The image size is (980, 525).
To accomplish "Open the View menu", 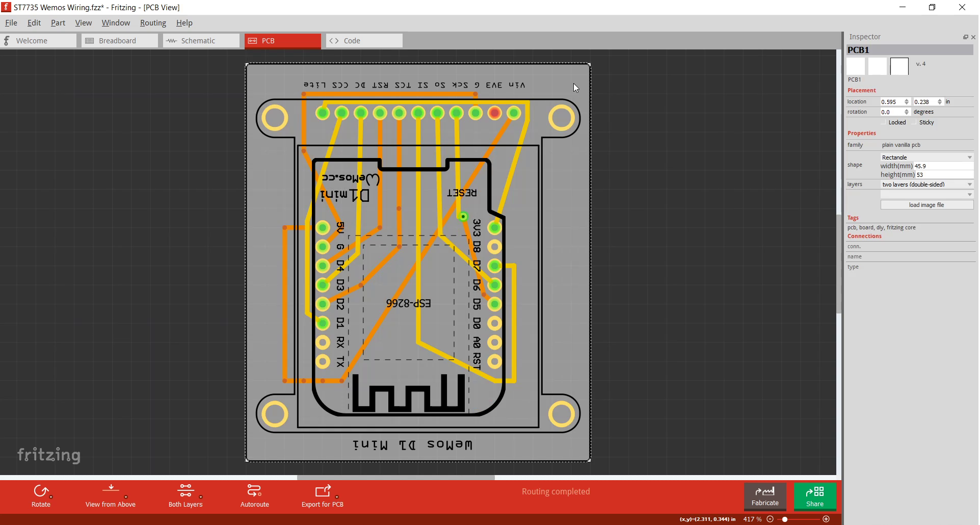I will pos(84,23).
